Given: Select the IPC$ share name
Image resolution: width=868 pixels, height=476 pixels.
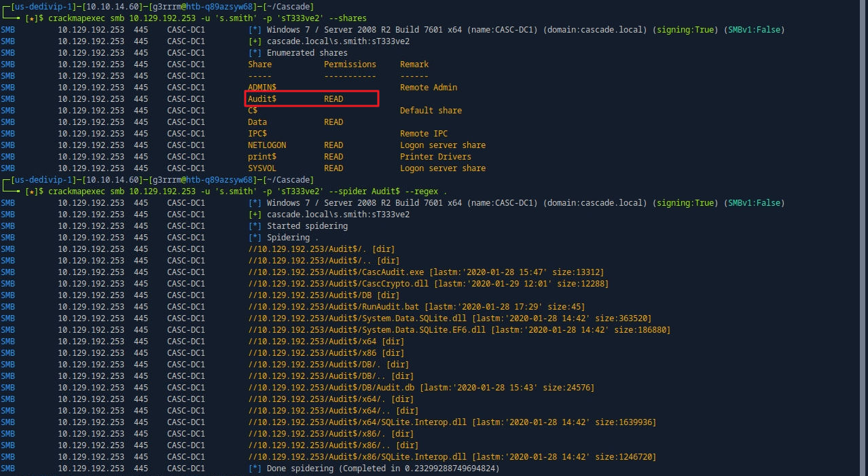Looking at the screenshot, I should click(x=257, y=134).
